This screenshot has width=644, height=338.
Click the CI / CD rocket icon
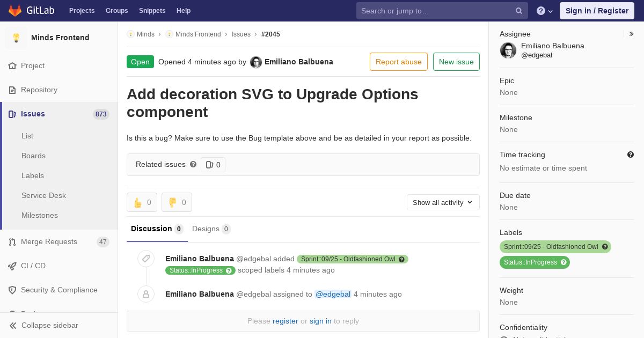point(12,266)
